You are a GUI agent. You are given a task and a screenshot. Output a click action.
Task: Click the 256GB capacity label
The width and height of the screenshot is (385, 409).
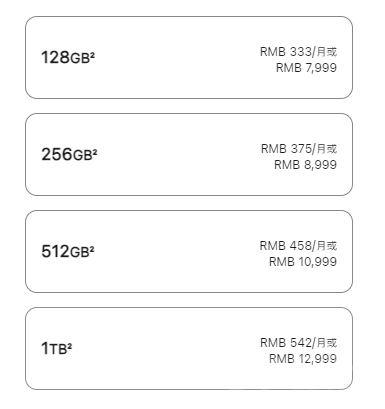pyautogui.click(x=67, y=154)
